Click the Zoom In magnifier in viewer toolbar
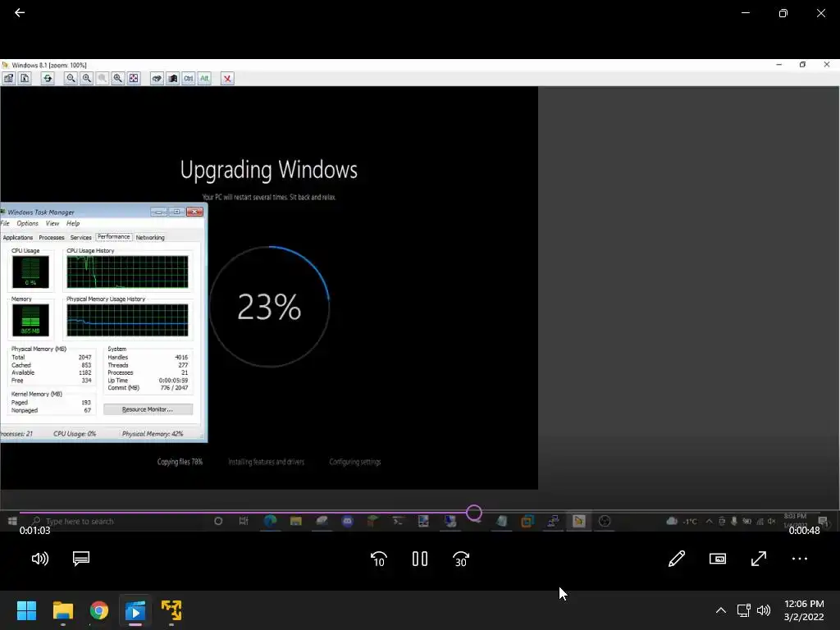The width and height of the screenshot is (840, 630). [86, 78]
